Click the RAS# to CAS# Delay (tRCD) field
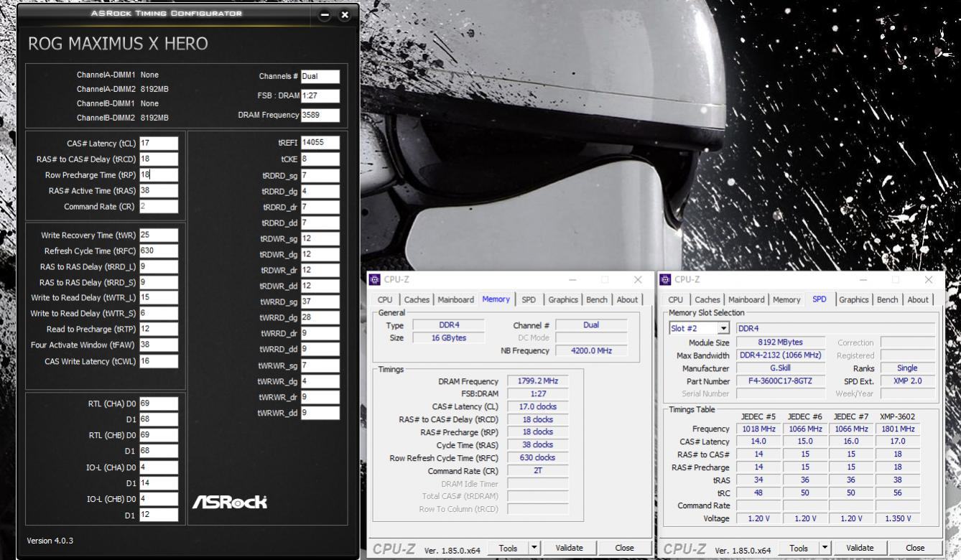This screenshot has width=961, height=560. pos(159,159)
